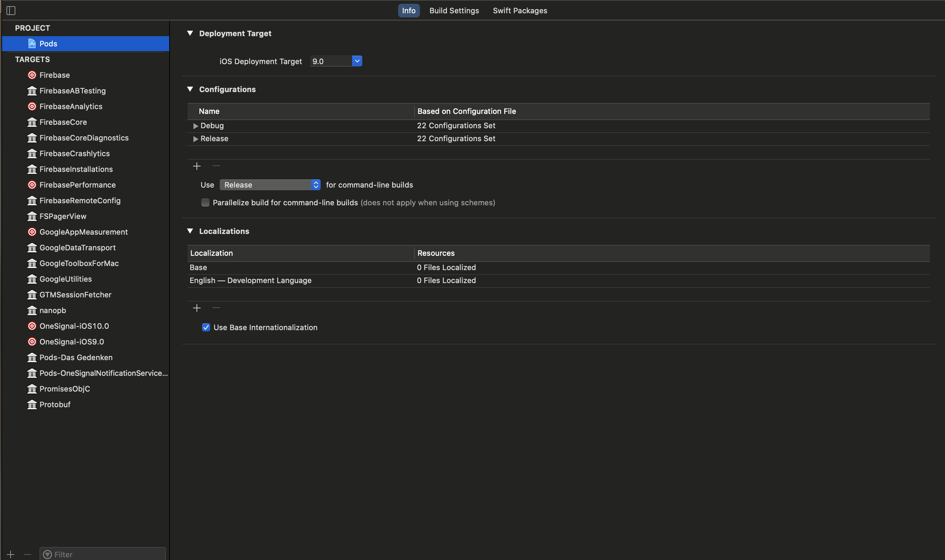Select the Base localization row
Viewport: 945px width, 560px height.
(x=558, y=267)
